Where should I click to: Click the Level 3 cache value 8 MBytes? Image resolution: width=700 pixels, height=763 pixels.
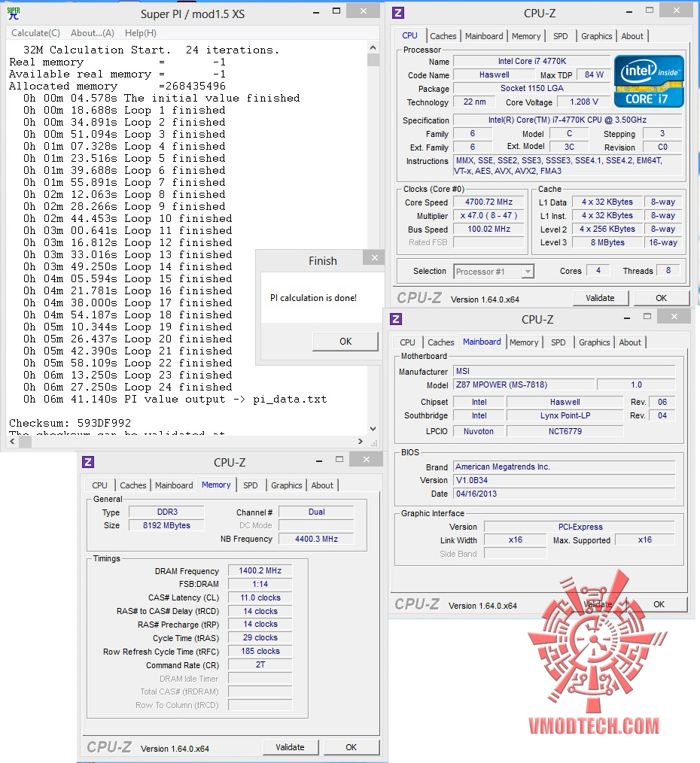pos(607,242)
